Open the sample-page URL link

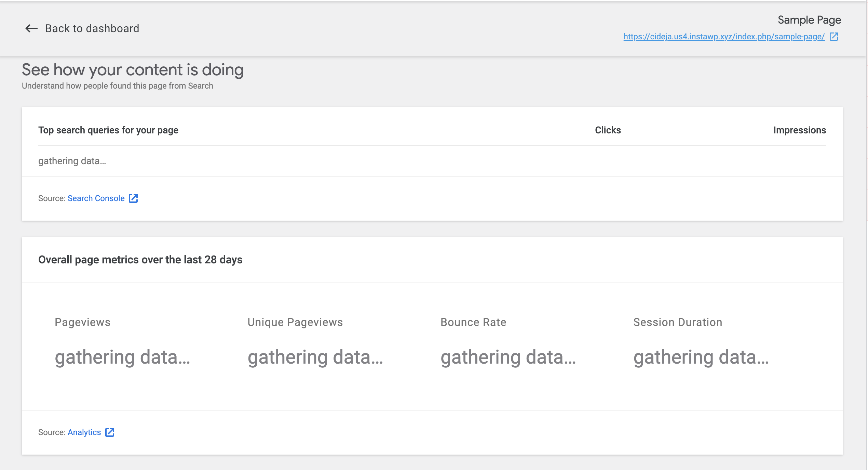coord(724,37)
